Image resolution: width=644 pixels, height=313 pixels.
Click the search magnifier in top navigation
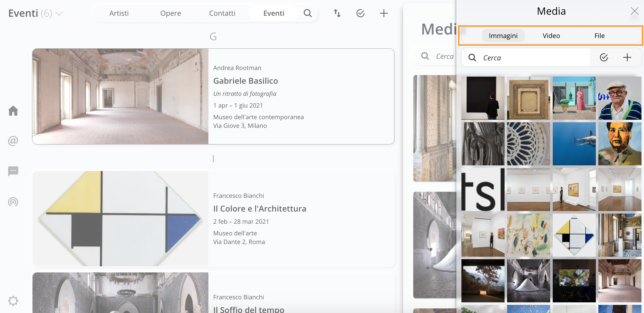pos(308,13)
